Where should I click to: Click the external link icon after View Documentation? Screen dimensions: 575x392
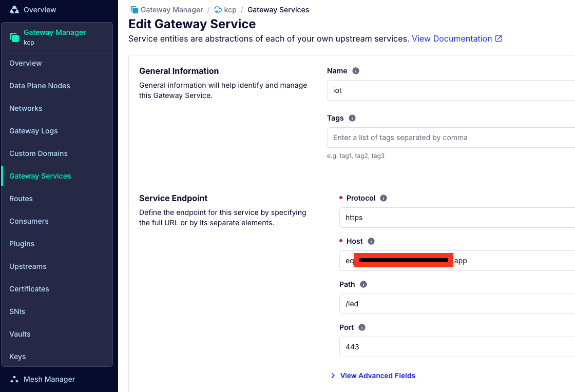(499, 38)
